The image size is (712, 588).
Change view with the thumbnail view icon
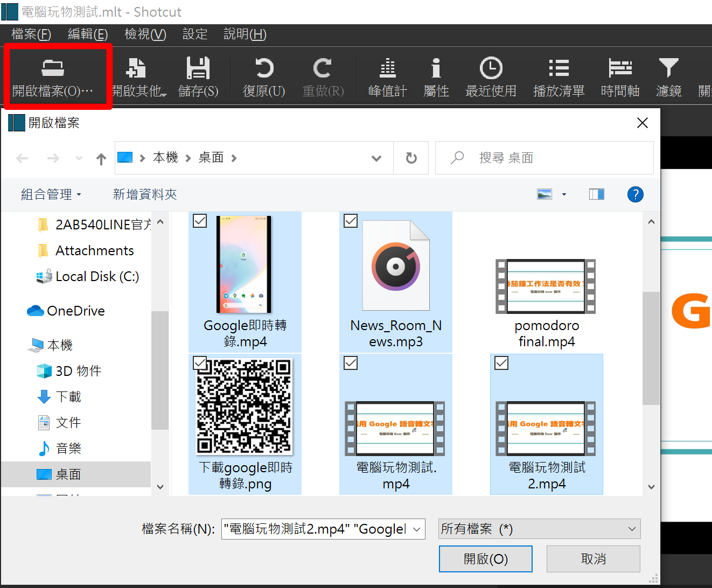pos(545,194)
